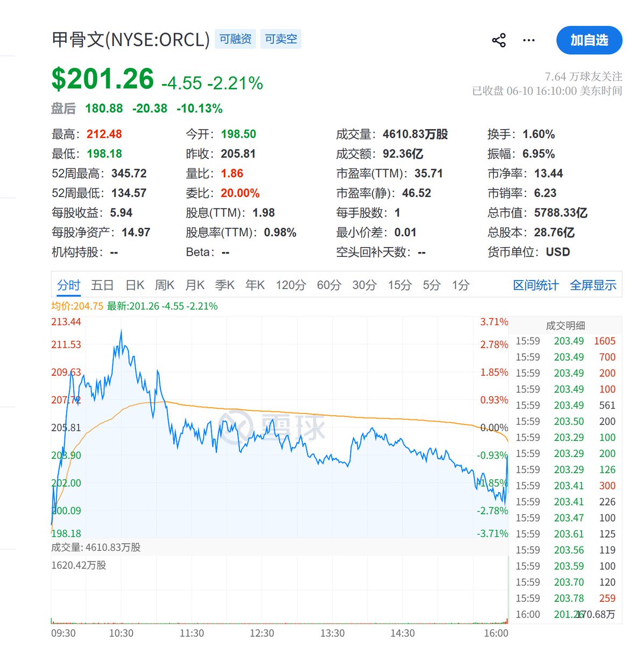Click the 1620.42万股 volume axis label
Image resolution: width=644 pixels, height=646 pixels.
79,565
